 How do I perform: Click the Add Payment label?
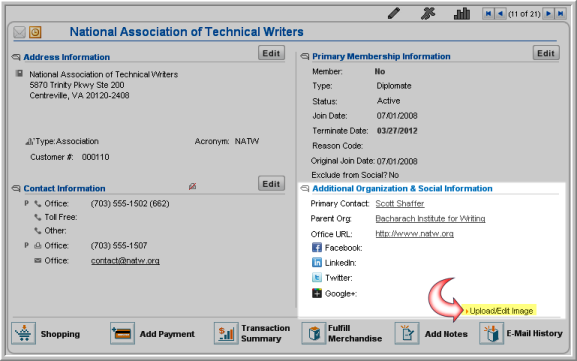click(x=167, y=334)
